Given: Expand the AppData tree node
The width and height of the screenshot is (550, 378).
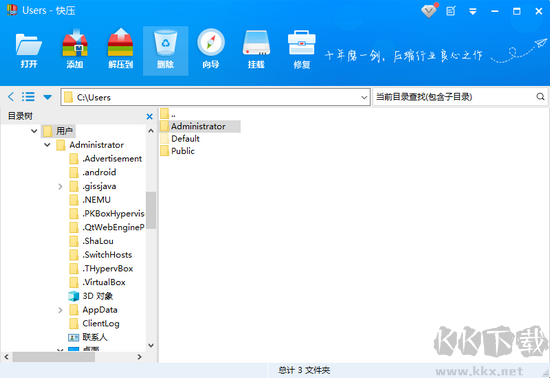Looking at the screenshot, I should click(60, 310).
